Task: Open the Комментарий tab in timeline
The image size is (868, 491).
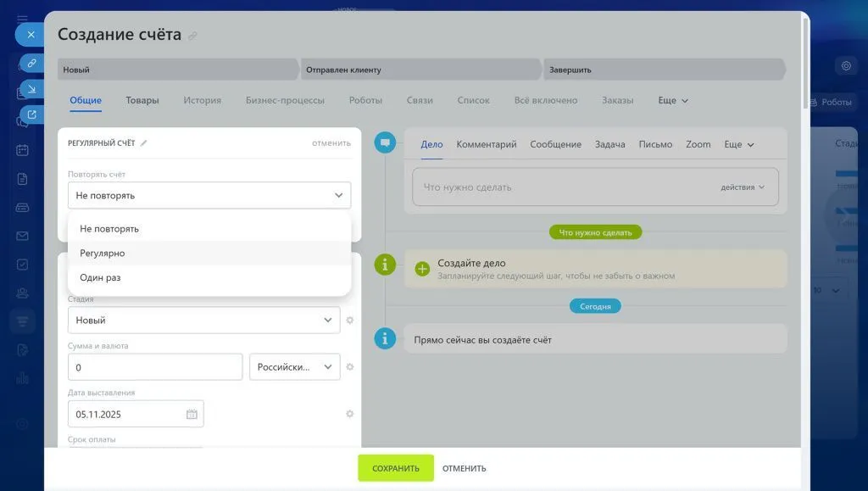Action: tap(486, 144)
